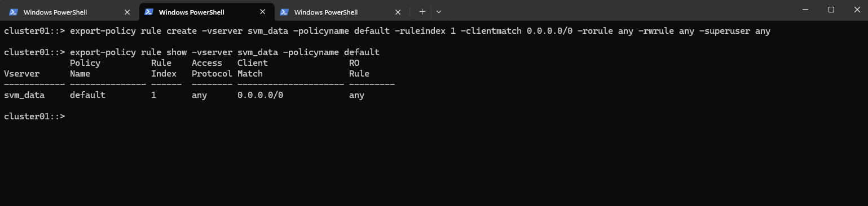Open a new tab with the plus icon
Screen dimensions: 868x206
[422, 12]
